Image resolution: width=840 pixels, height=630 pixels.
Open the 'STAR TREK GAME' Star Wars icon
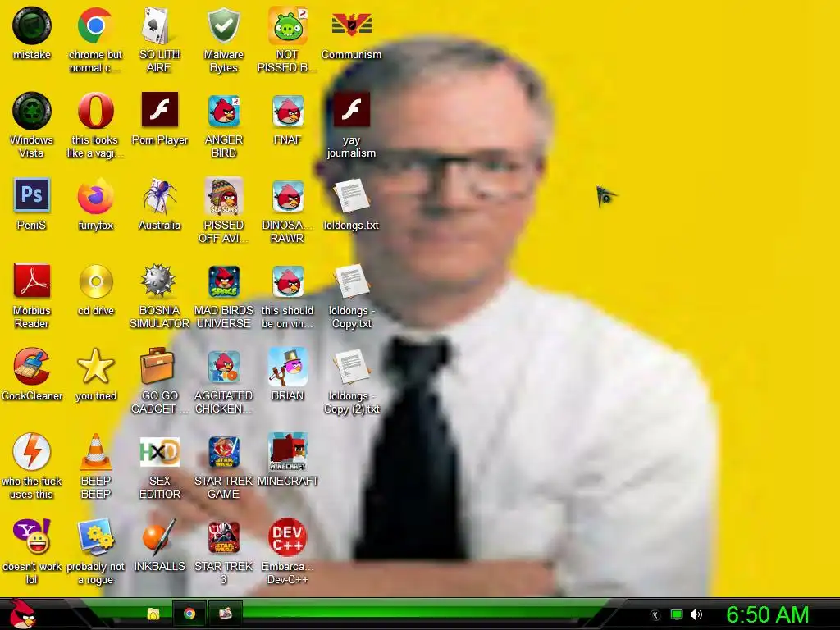pos(223,452)
